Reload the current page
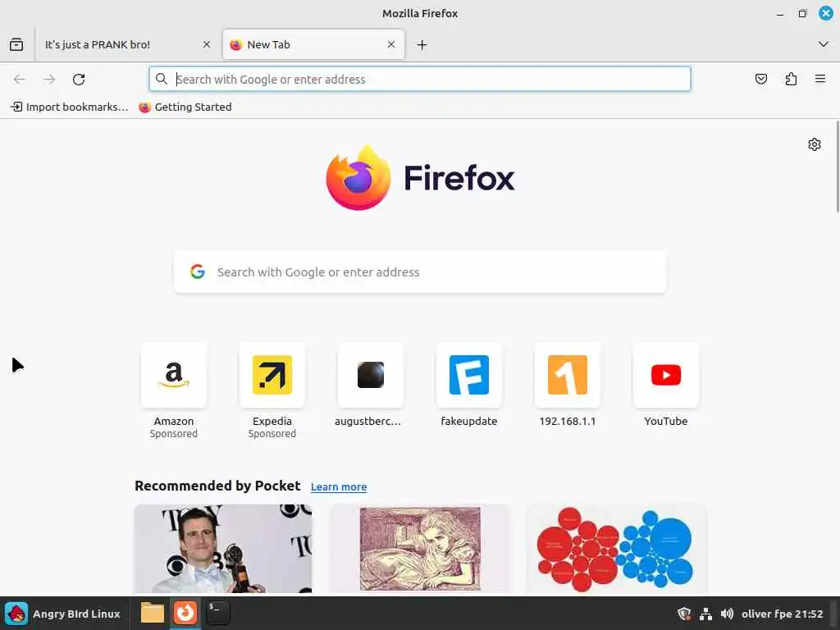The width and height of the screenshot is (840, 630). (x=79, y=80)
